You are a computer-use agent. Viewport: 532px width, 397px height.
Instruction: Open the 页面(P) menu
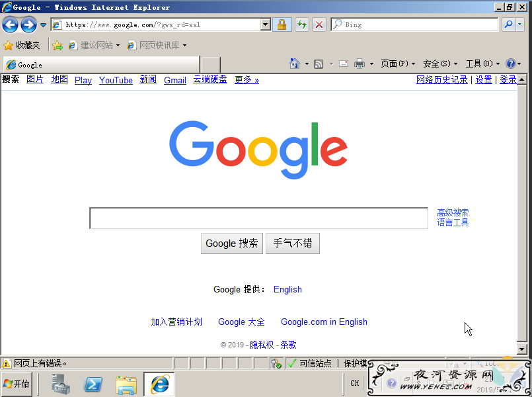pyautogui.click(x=398, y=64)
